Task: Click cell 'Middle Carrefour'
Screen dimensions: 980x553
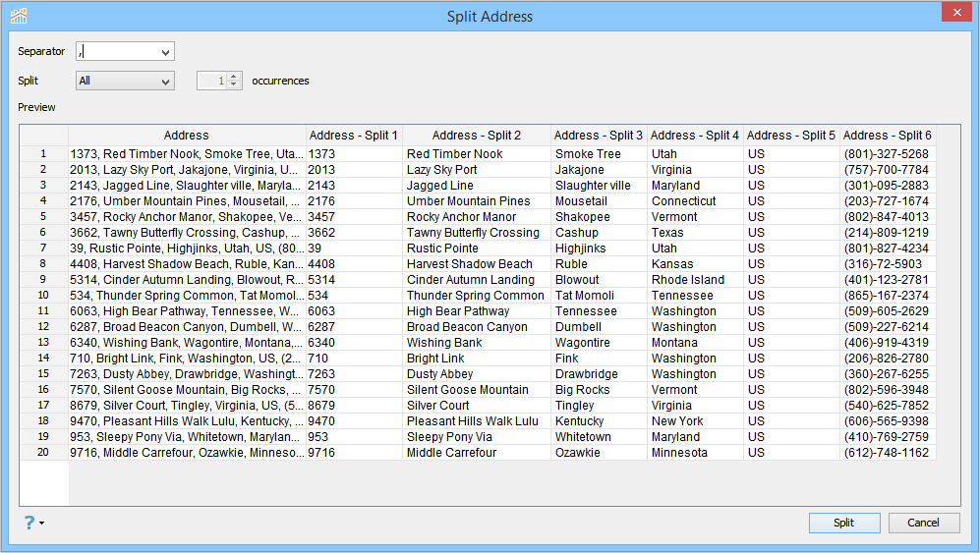Action: click(x=477, y=453)
